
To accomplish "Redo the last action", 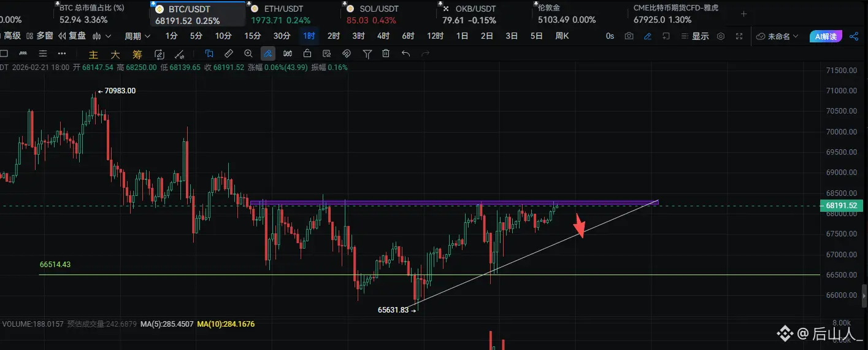I will coord(425,53).
